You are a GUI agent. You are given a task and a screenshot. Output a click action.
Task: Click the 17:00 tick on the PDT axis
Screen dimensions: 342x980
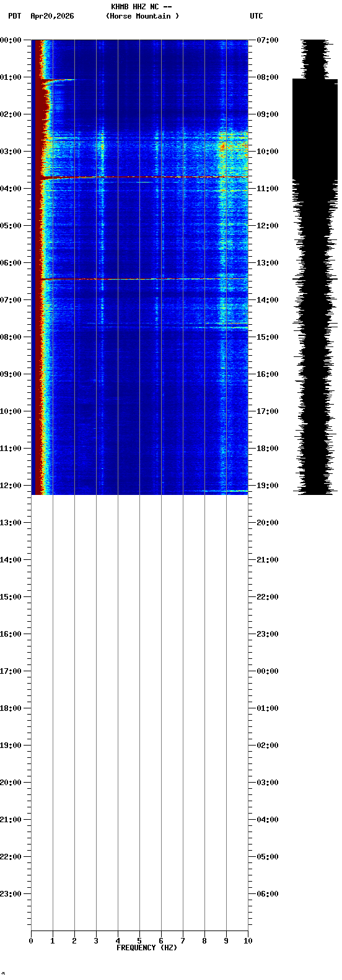(11, 671)
